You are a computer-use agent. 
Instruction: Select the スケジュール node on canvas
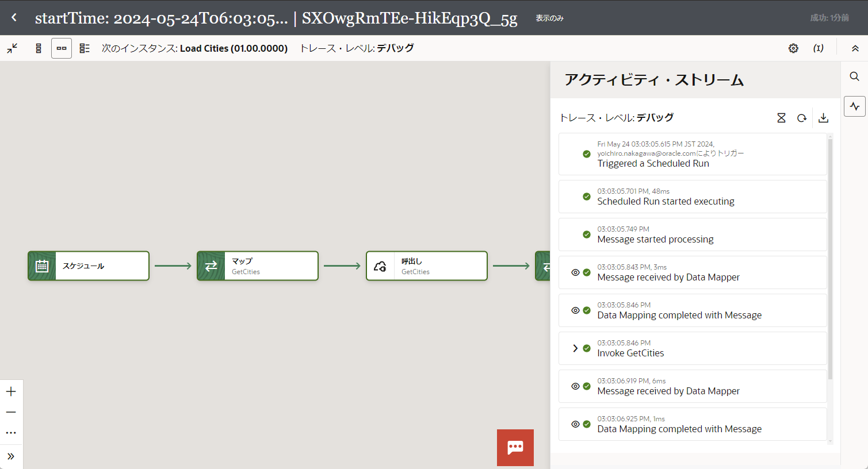[x=89, y=266]
